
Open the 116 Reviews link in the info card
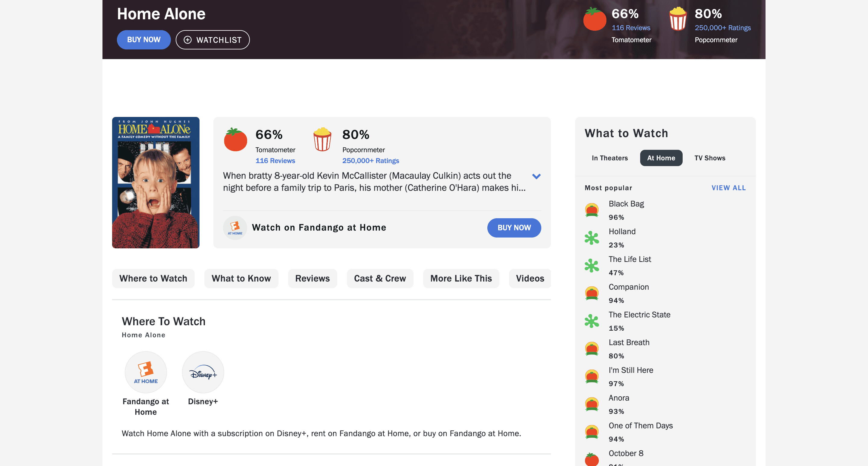pos(275,161)
